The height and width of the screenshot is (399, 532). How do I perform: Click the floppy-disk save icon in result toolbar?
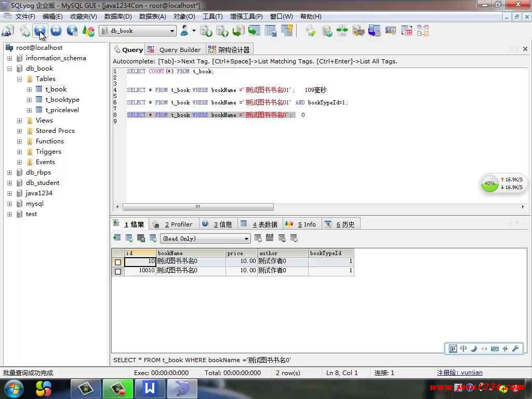tap(270, 238)
